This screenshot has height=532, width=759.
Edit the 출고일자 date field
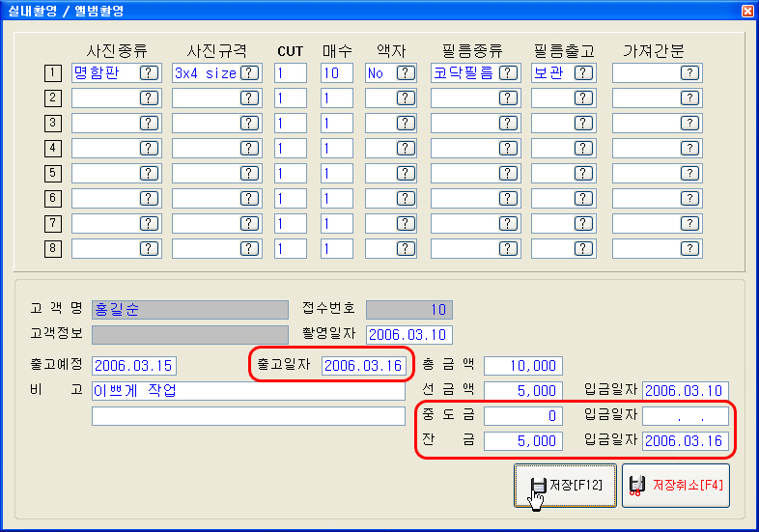coord(363,366)
